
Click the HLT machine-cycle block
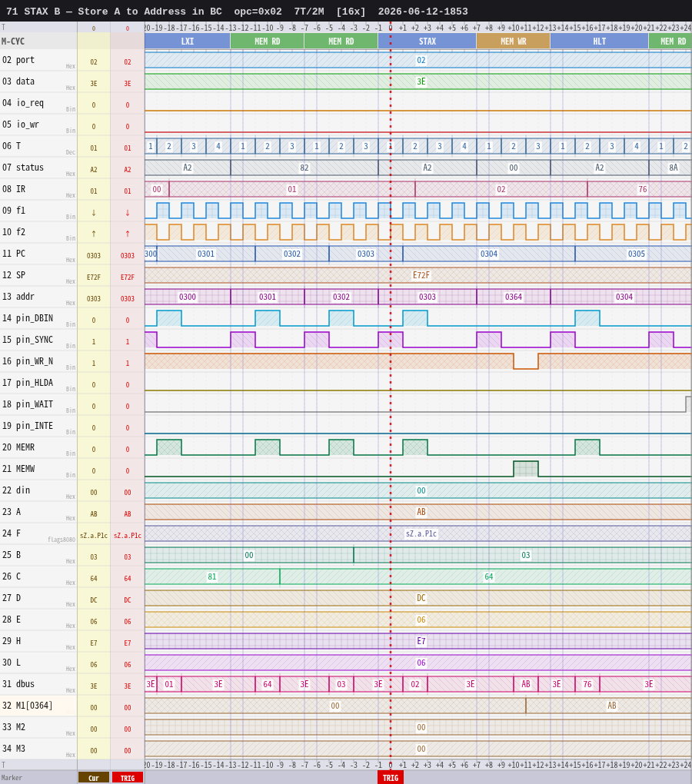click(599, 42)
